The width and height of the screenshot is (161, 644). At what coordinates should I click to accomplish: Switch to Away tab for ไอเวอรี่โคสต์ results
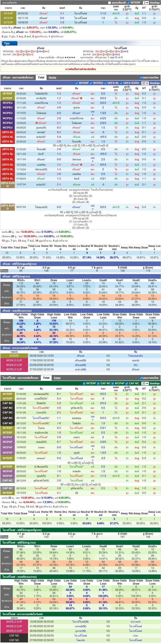pos(57,378)
